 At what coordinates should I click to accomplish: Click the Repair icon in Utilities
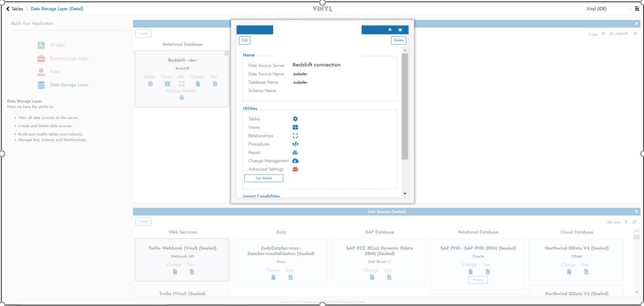click(x=295, y=152)
